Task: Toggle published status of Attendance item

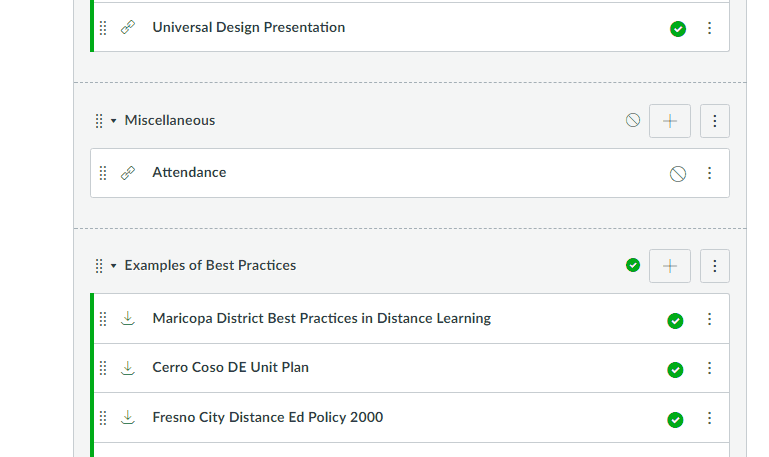Action: [x=678, y=174]
